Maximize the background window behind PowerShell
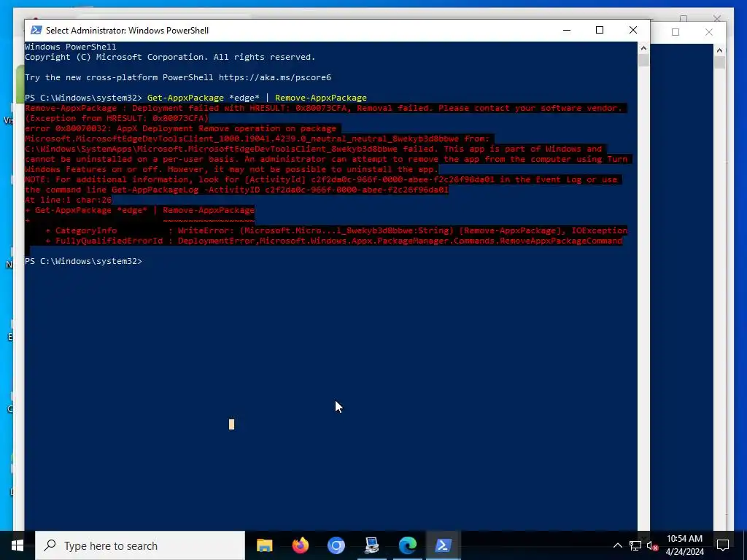This screenshot has width=747, height=560. pos(675,32)
